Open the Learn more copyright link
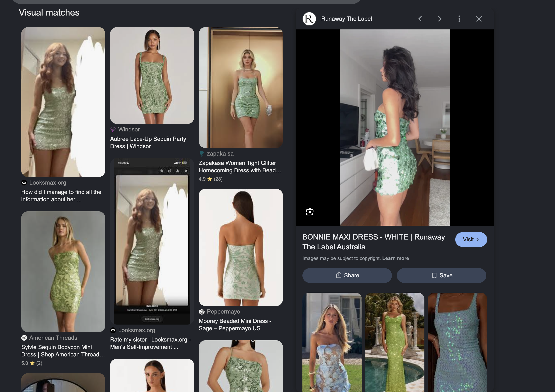Viewport: 555px width, 392px height. [x=395, y=258]
